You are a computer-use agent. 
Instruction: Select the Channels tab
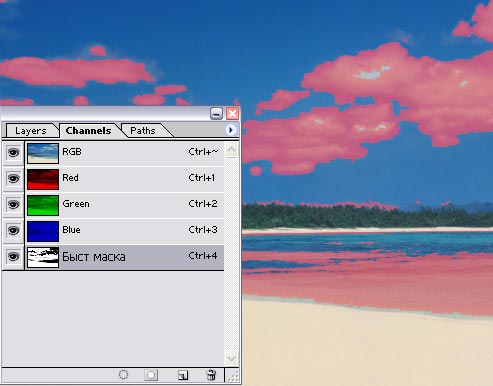(88, 131)
